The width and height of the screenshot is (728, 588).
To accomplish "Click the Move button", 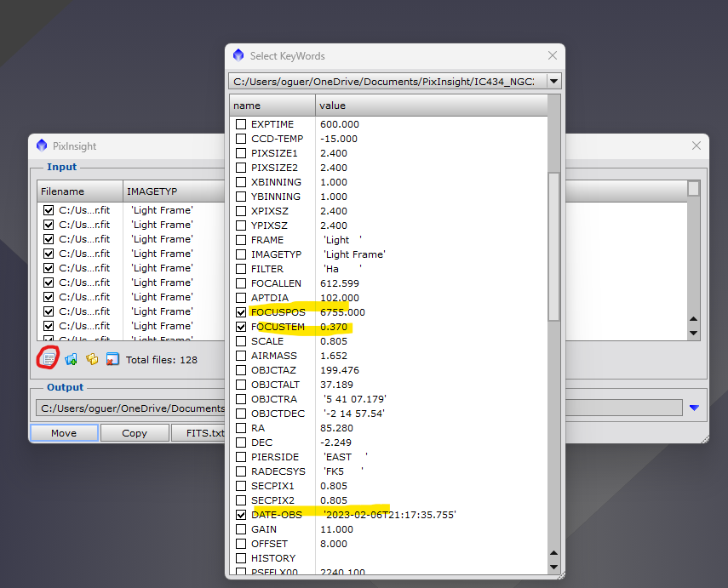I will pyautogui.click(x=64, y=433).
